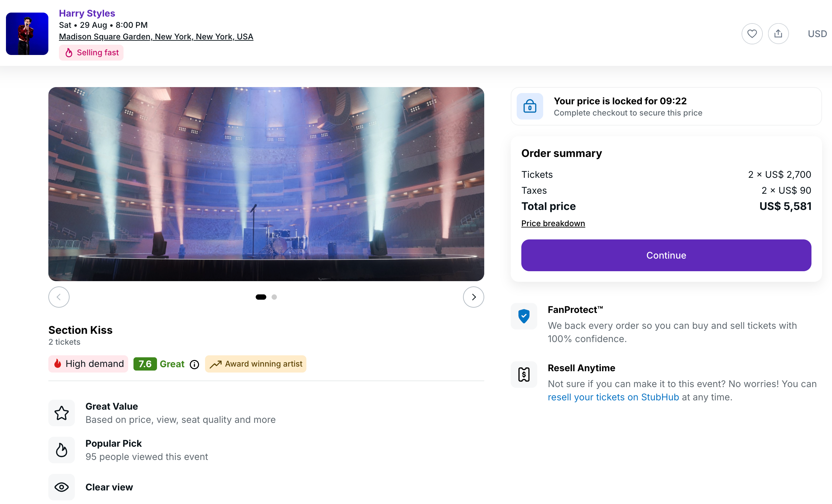Click the Great Value feature title
The width and height of the screenshot is (832, 504).
coord(111,406)
